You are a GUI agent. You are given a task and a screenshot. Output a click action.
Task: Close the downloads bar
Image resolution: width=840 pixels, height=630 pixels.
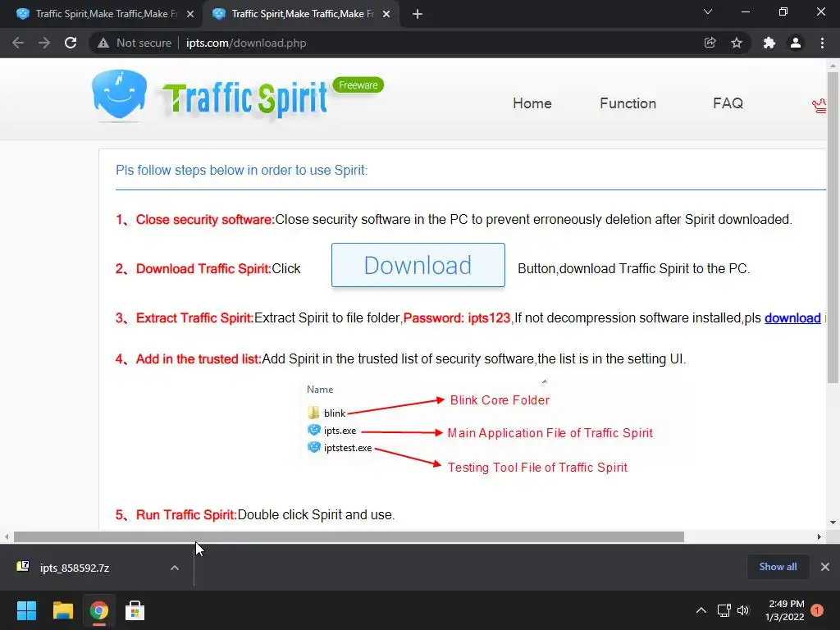pyautogui.click(x=825, y=567)
